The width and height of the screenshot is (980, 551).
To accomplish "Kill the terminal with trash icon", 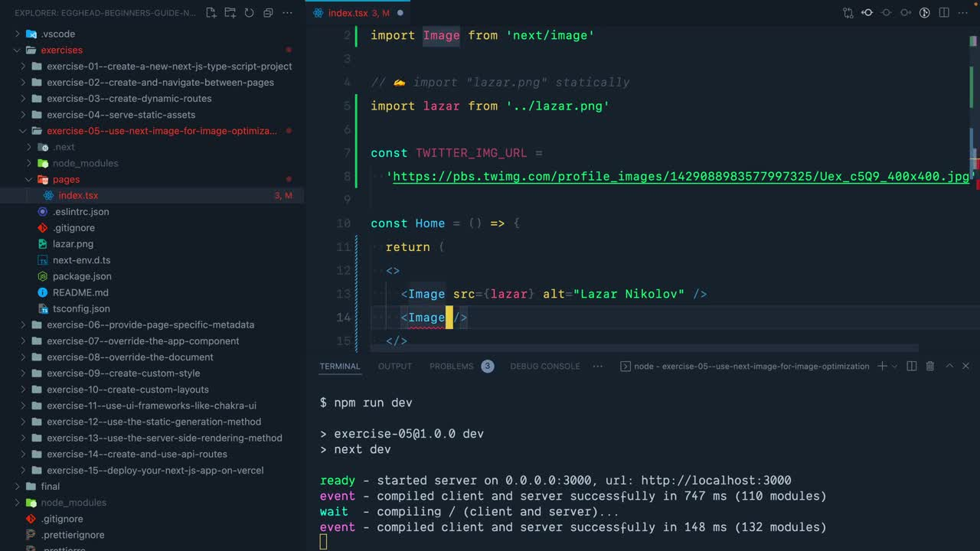I will pyautogui.click(x=930, y=367).
